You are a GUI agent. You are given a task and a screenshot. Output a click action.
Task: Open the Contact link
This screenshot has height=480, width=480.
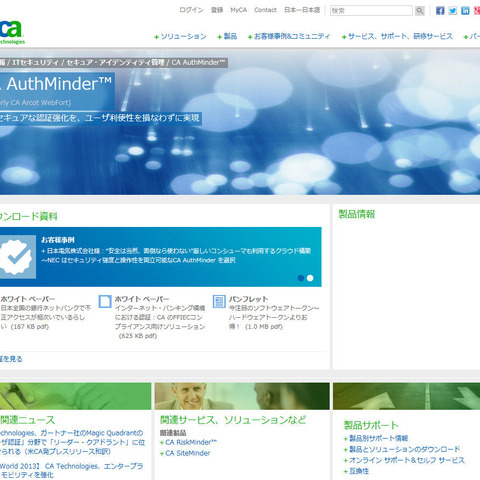(x=265, y=10)
